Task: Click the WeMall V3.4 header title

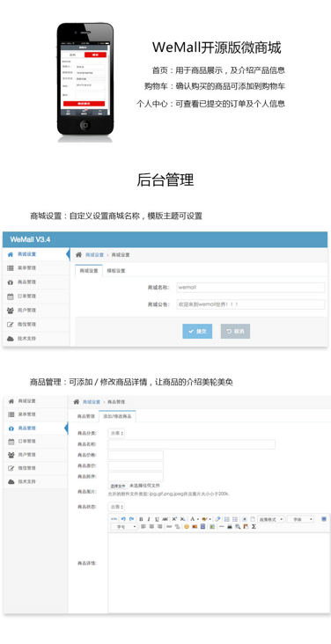Action: [30, 239]
